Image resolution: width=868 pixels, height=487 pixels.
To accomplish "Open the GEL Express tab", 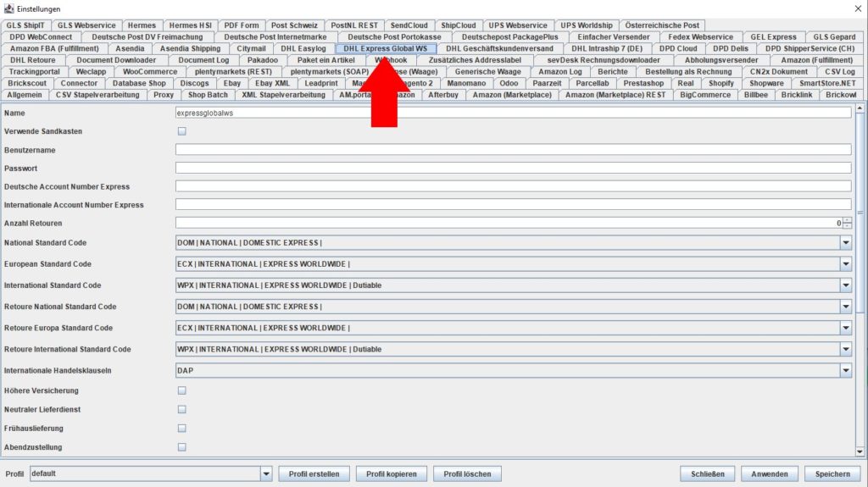I will click(773, 37).
